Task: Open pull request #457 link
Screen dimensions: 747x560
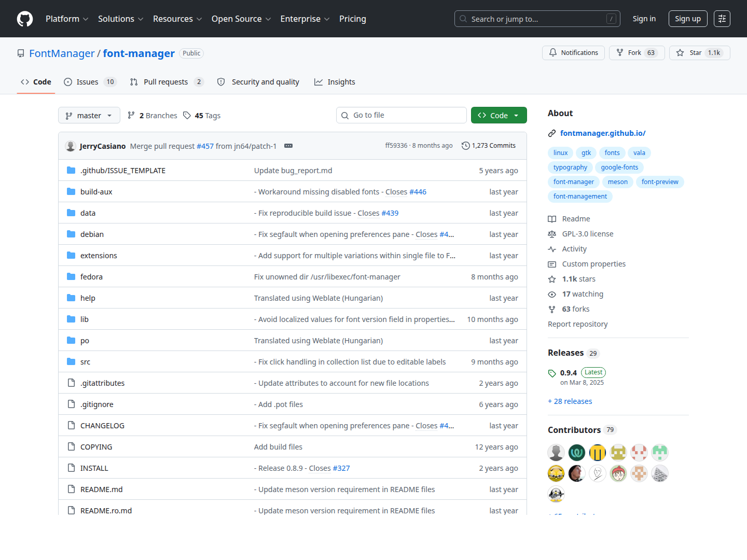Action: point(205,146)
